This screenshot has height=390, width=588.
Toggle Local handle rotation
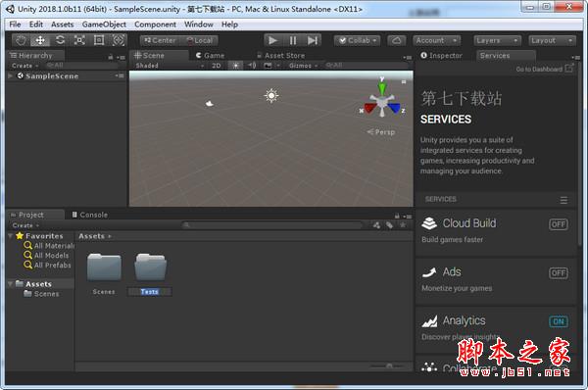[x=200, y=40]
